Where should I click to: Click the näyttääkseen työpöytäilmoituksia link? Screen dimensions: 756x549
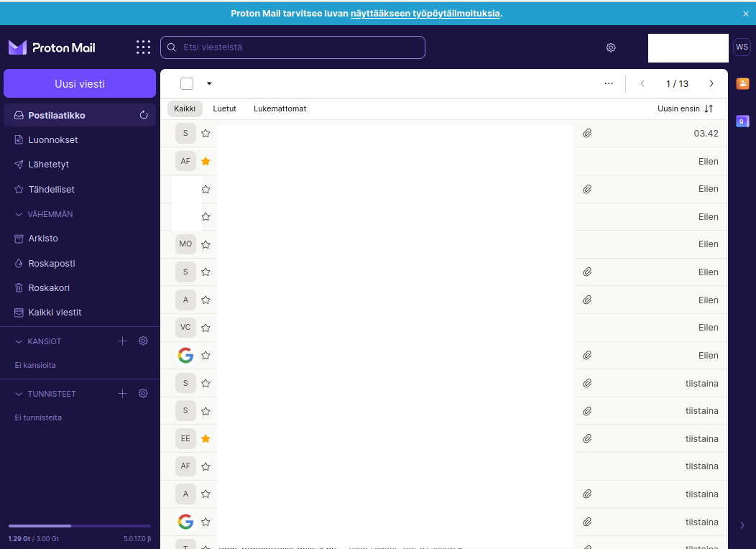[425, 13]
